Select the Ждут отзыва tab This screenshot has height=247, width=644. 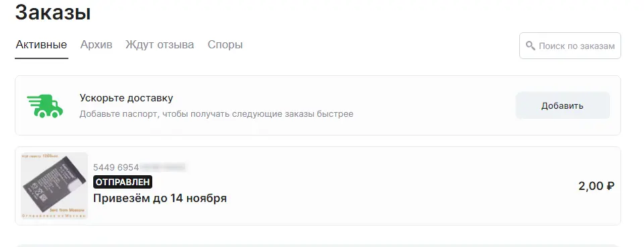click(160, 44)
